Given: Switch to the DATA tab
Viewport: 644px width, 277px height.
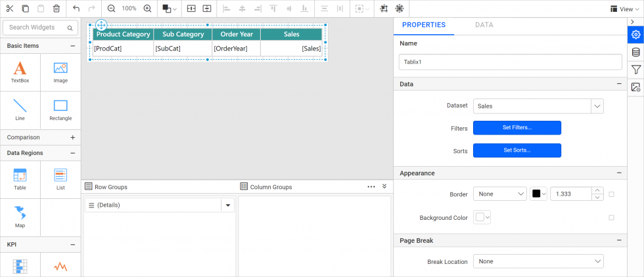Looking at the screenshot, I should (x=484, y=25).
